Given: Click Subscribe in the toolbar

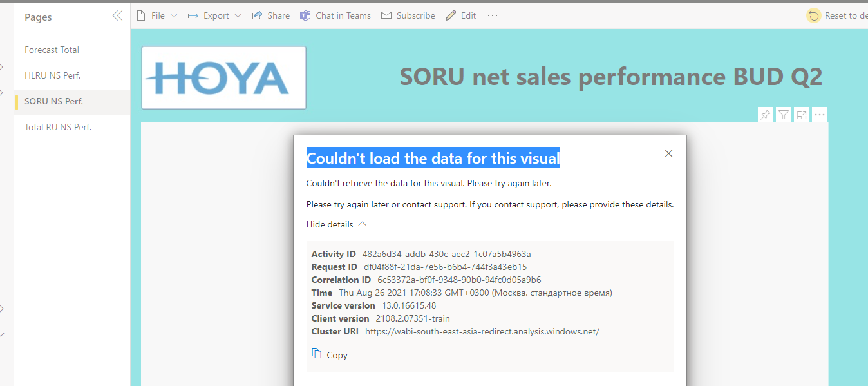Looking at the screenshot, I should click(x=408, y=15).
